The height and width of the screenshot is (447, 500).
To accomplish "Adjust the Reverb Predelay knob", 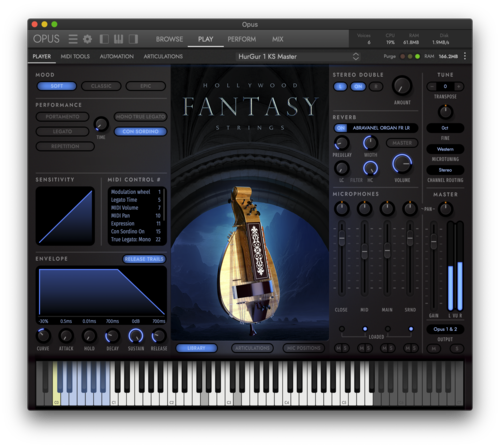I will coord(342,143).
